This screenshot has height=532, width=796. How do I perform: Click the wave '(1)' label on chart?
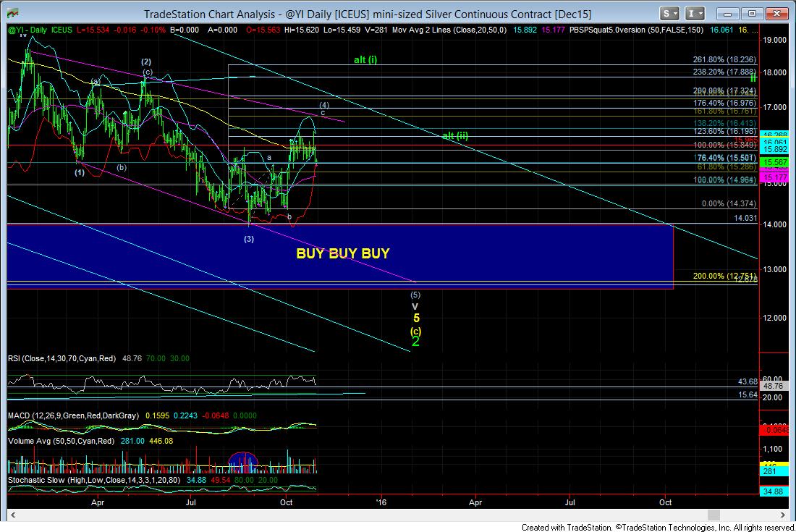(80, 172)
